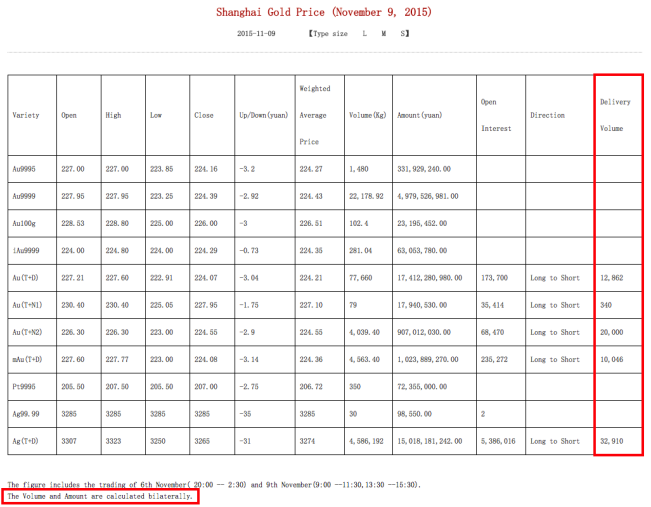Click the Ag(T+D) open interest 5,386,016

(498, 441)
